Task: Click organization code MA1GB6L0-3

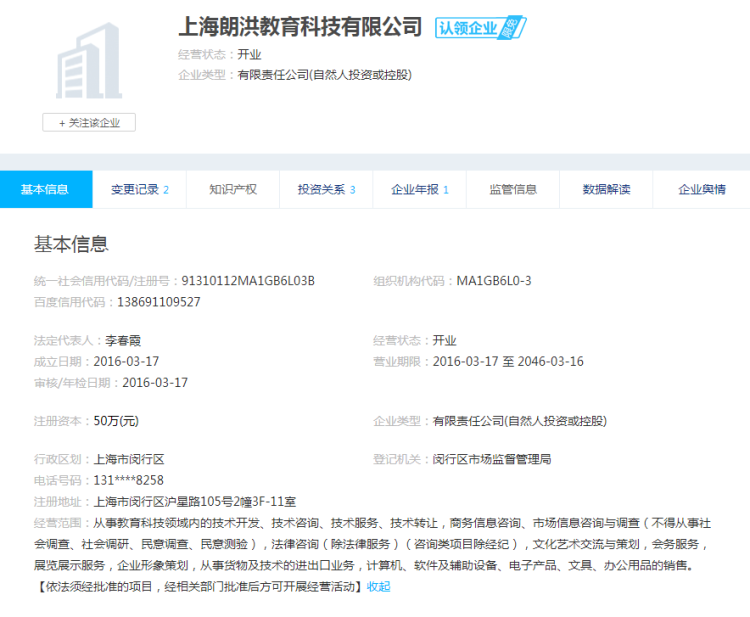Action: 494,281
